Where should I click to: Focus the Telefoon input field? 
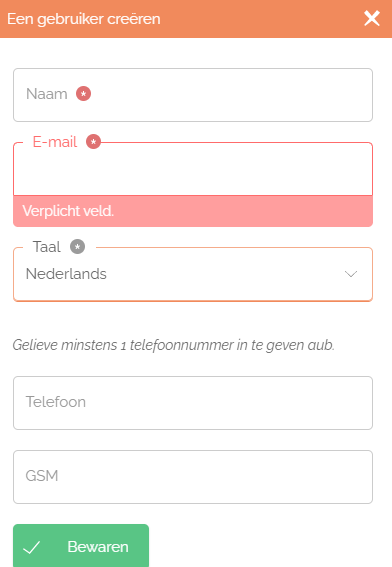(193, 403)
